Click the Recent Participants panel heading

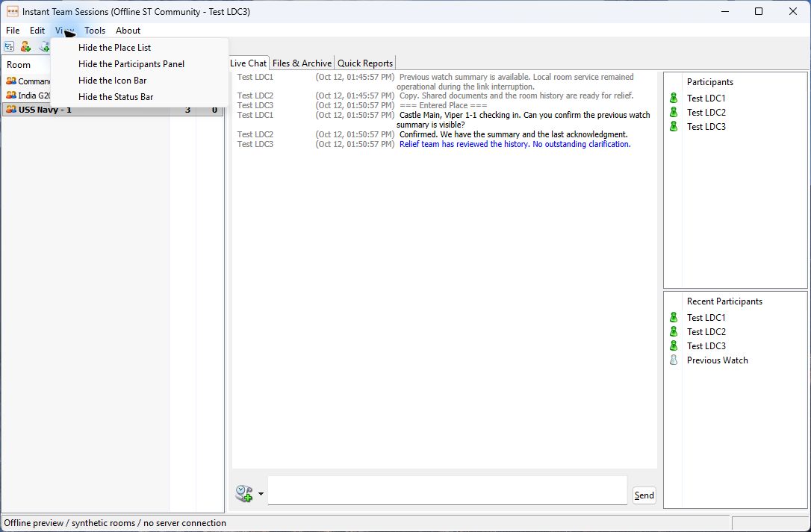coord(724,301)
